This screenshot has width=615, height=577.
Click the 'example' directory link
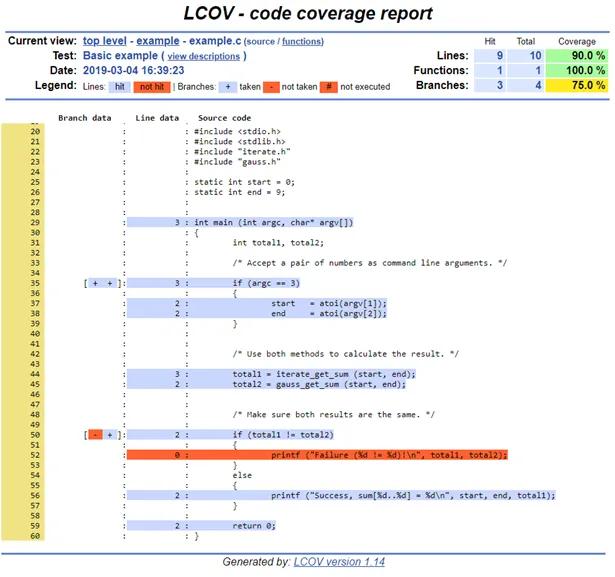[158, 41]
